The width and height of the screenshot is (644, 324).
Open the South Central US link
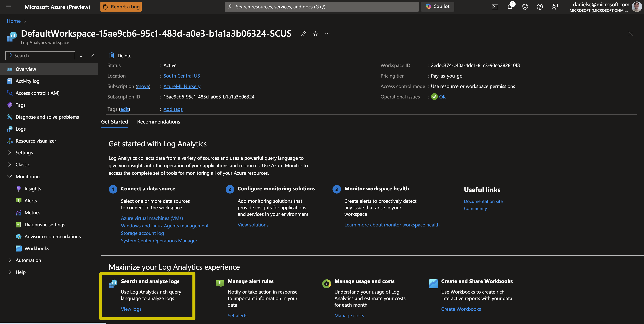181,76
